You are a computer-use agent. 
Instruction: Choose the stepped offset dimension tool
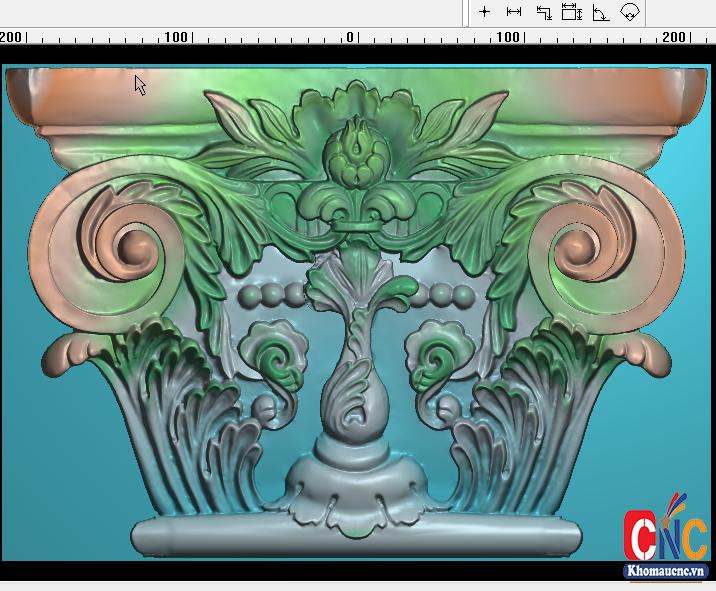[x=543, y=12]
